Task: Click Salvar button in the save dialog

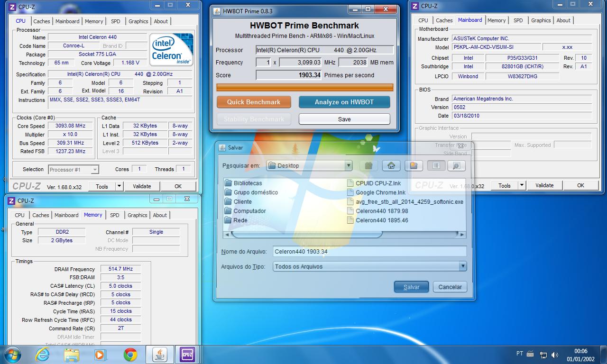Action: click(411, 287)
